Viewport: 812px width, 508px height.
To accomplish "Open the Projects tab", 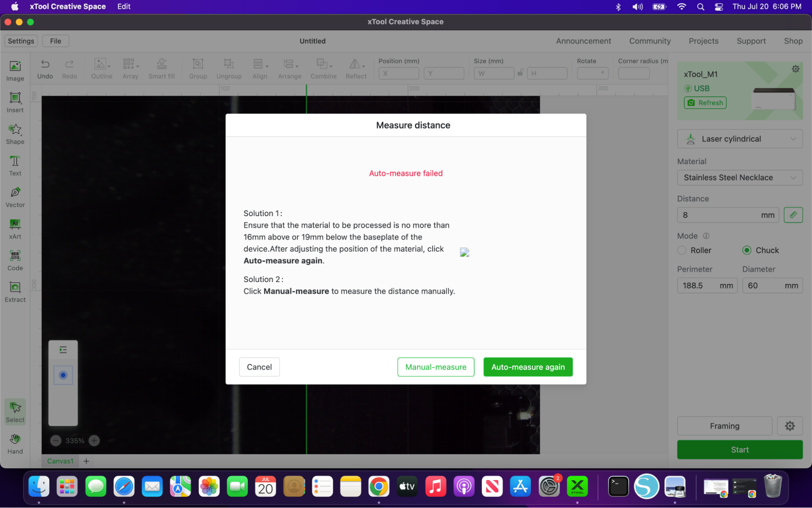I will [x=704, y=41].
